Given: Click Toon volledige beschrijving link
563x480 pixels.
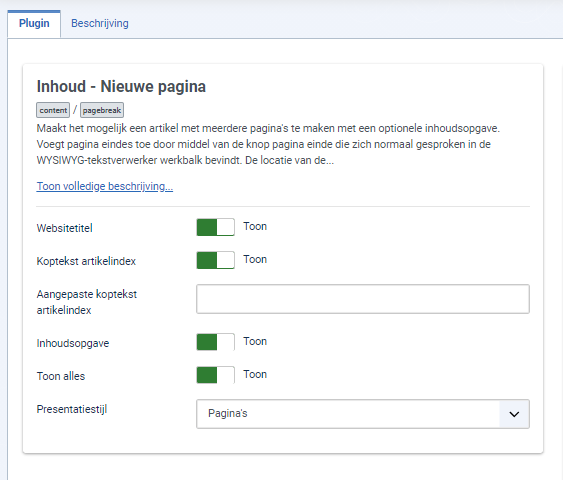Looking at the screenshot, I should tap(104, 186).
